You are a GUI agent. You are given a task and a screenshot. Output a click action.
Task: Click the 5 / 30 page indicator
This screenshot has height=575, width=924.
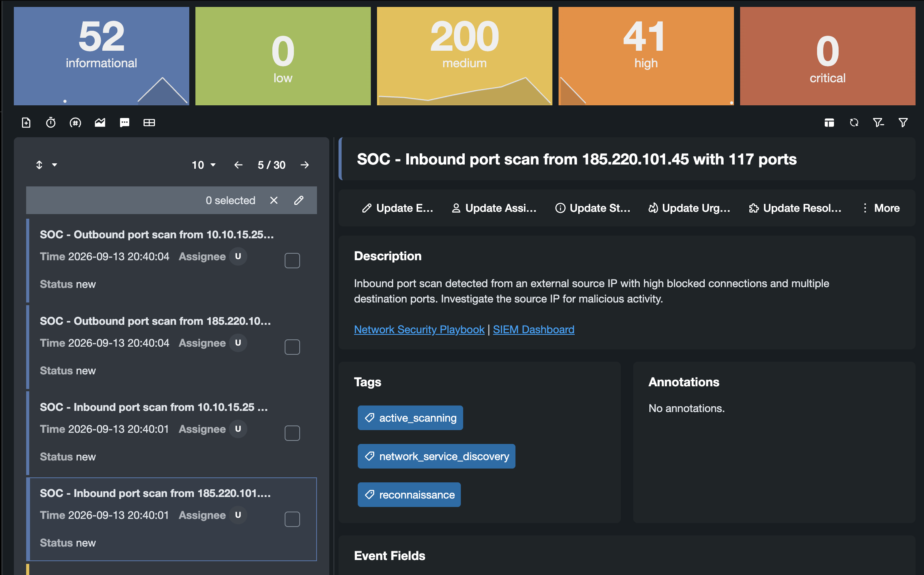coord(272,165)
